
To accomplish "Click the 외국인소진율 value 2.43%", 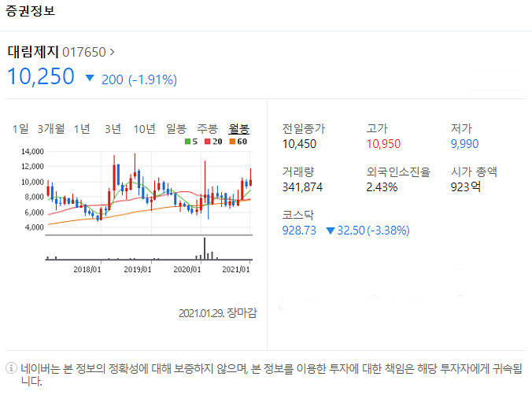I will pos(382,187).
